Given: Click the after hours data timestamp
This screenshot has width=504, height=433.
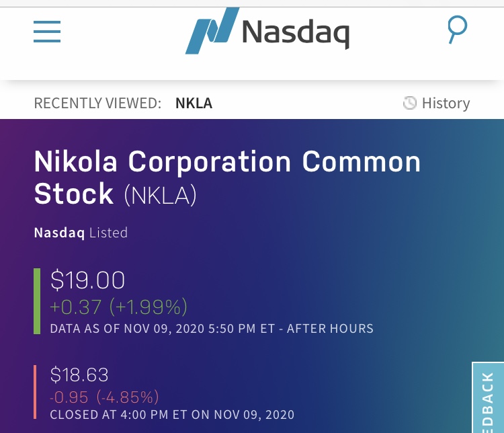Looking at the screenshot, I should coord(212,329).
